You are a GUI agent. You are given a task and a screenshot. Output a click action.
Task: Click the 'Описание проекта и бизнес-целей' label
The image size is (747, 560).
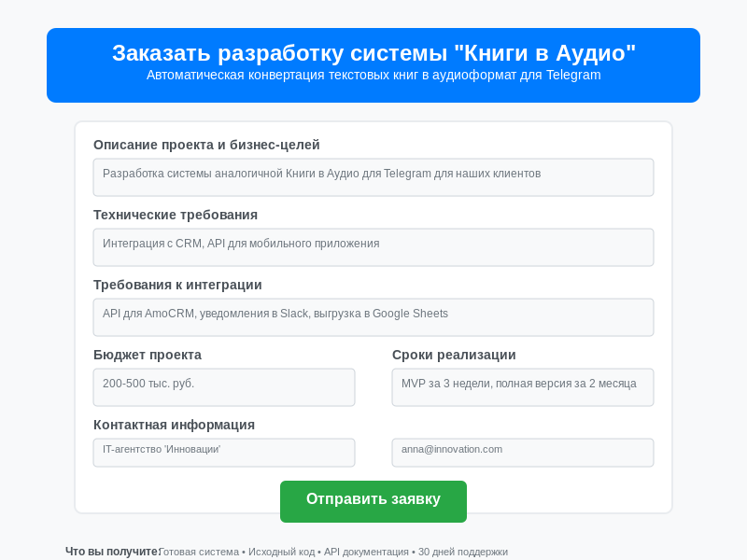pos(206,145)
